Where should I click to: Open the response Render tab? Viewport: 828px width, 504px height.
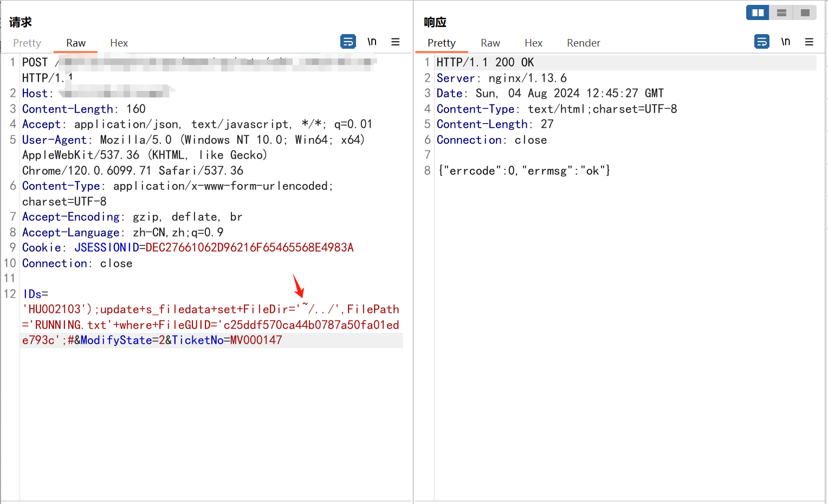coord(583,43)
